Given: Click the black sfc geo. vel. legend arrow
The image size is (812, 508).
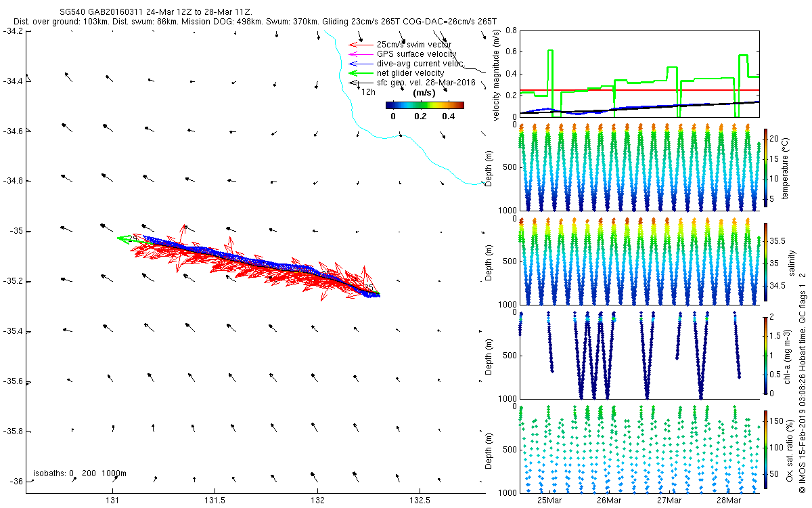Looking at the screenshot, I should [361, 83].
